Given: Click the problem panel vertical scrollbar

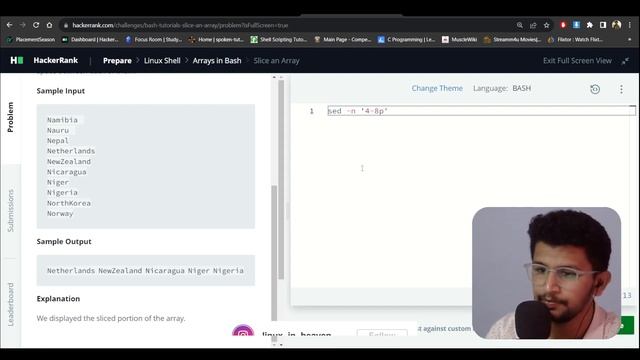Looking at the screenshot, I should coord(274,252).
